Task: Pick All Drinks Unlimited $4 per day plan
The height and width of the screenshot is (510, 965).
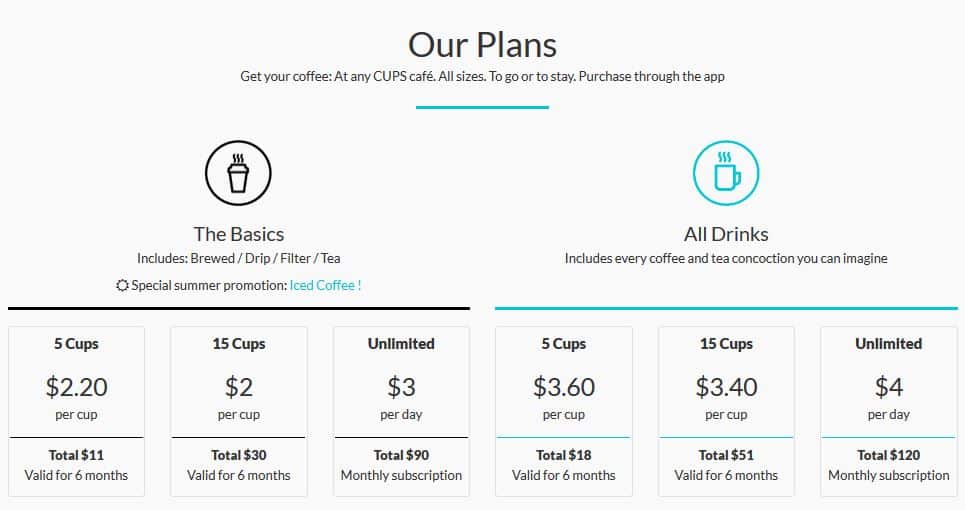Action: point(888,410)
